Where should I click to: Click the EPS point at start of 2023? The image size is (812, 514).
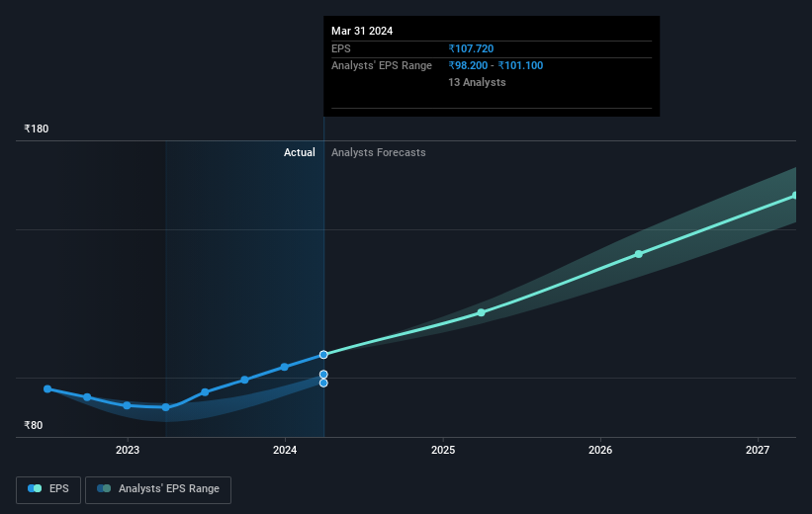[127, 405]
